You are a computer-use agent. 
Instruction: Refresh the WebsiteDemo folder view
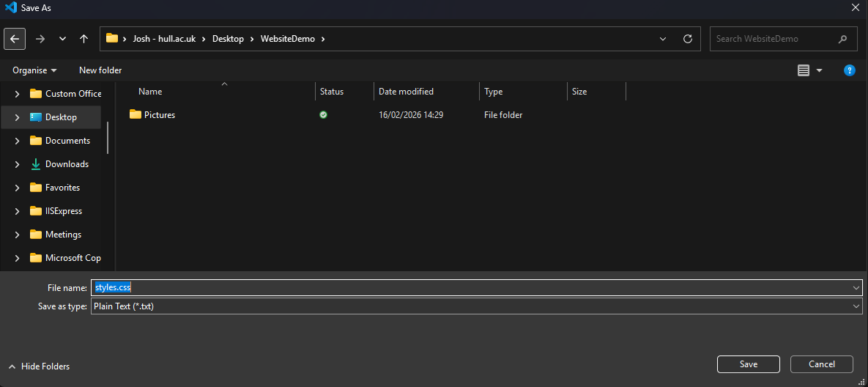tap(688, 39)
